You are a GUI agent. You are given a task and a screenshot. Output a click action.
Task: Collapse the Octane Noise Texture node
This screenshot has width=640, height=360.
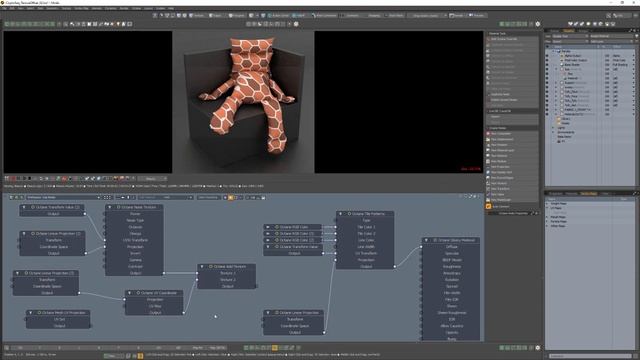click(109, 207)
